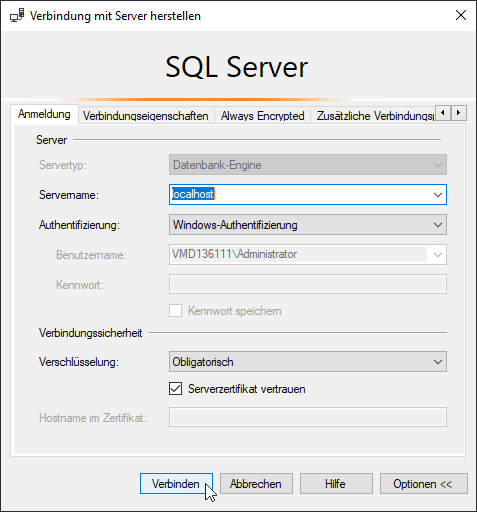The width and height of the screenshot is (477, 512).
Task: Open the Verschlüsselung dropdown
Action: [x=308, y=362]
